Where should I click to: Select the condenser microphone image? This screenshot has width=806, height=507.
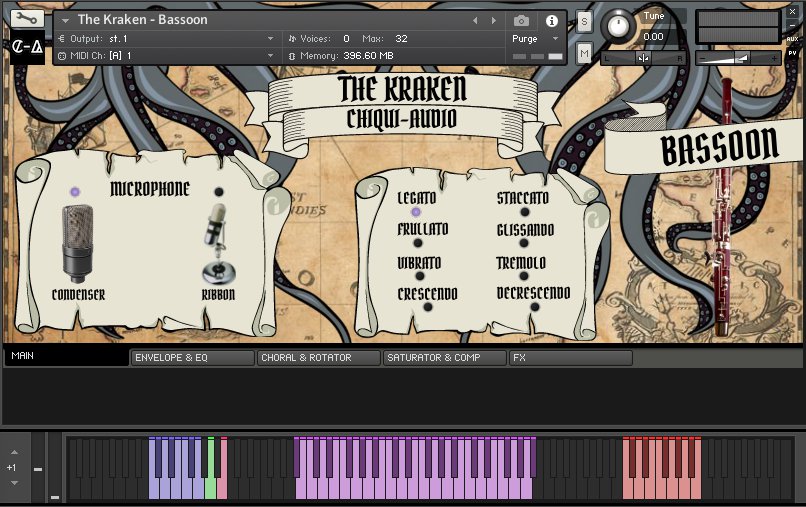pyautogui.click(x=78, y=243)
